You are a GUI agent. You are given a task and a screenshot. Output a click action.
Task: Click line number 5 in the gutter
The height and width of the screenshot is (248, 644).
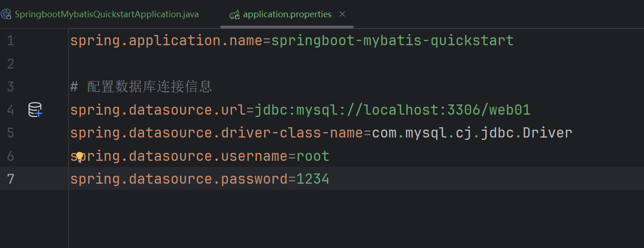(x=10, y=133)
